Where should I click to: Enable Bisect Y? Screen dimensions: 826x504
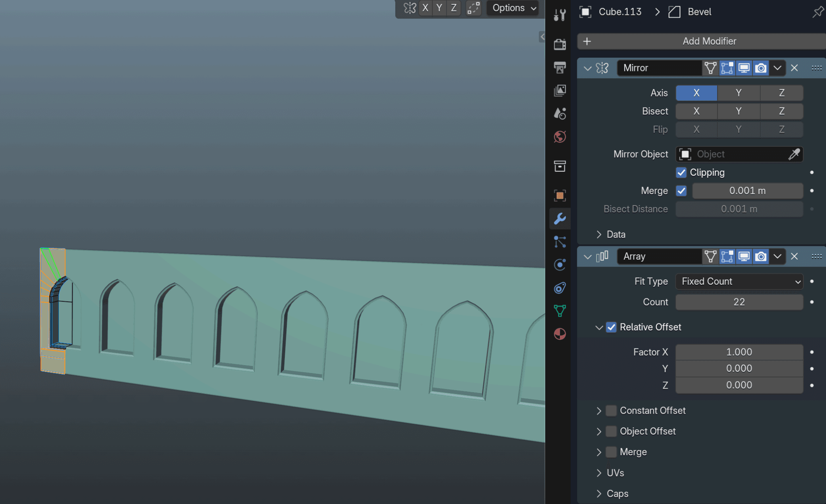coord(739,111)
